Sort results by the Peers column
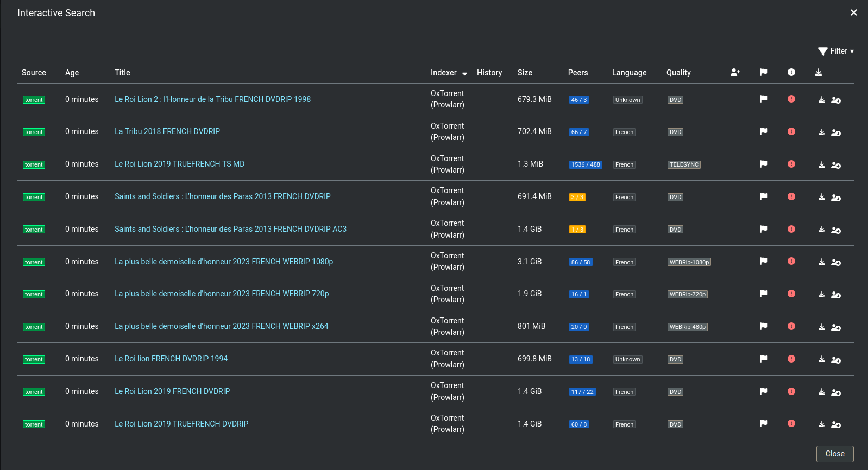Viewport: 868px width, 470px height. click(x=577, y=73)
